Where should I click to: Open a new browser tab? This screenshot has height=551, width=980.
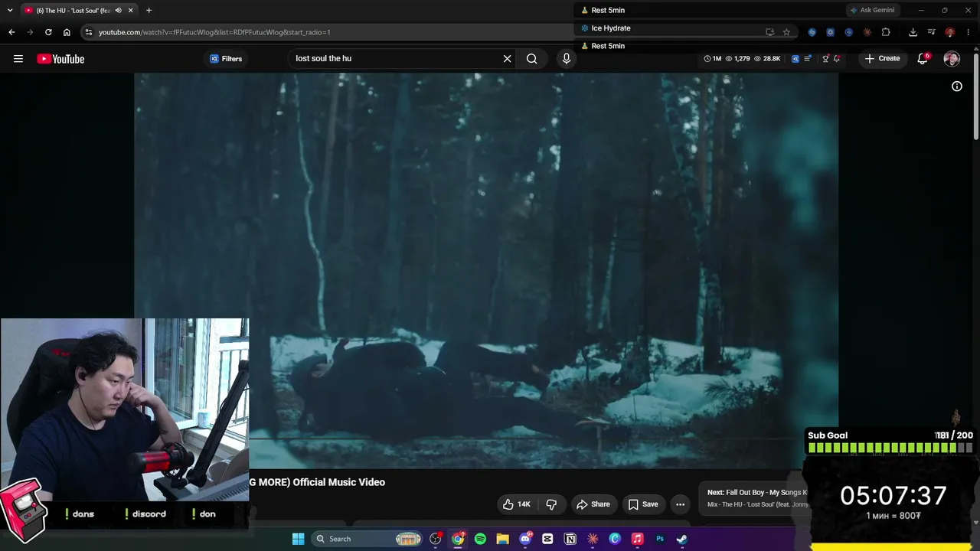[x=149, y=10]
